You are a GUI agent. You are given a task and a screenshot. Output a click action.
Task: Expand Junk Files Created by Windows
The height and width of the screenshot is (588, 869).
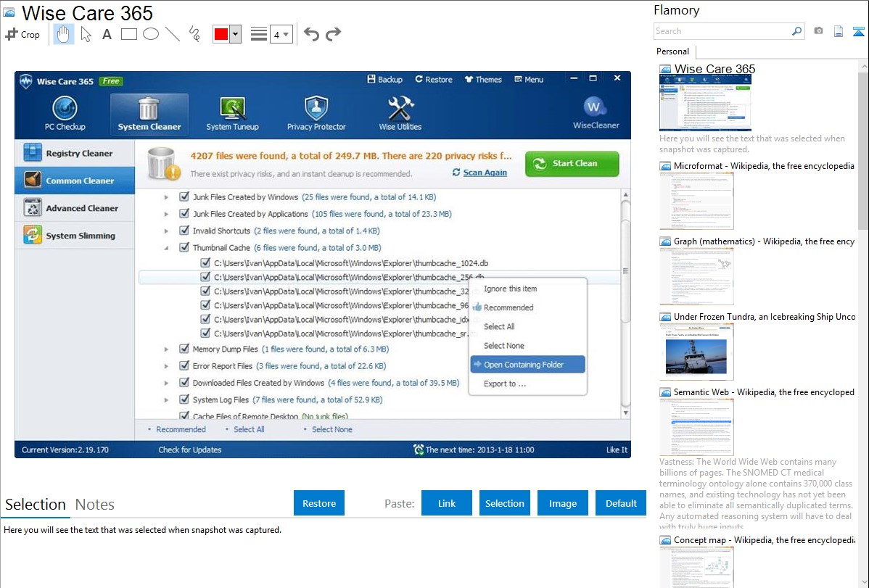165,196
